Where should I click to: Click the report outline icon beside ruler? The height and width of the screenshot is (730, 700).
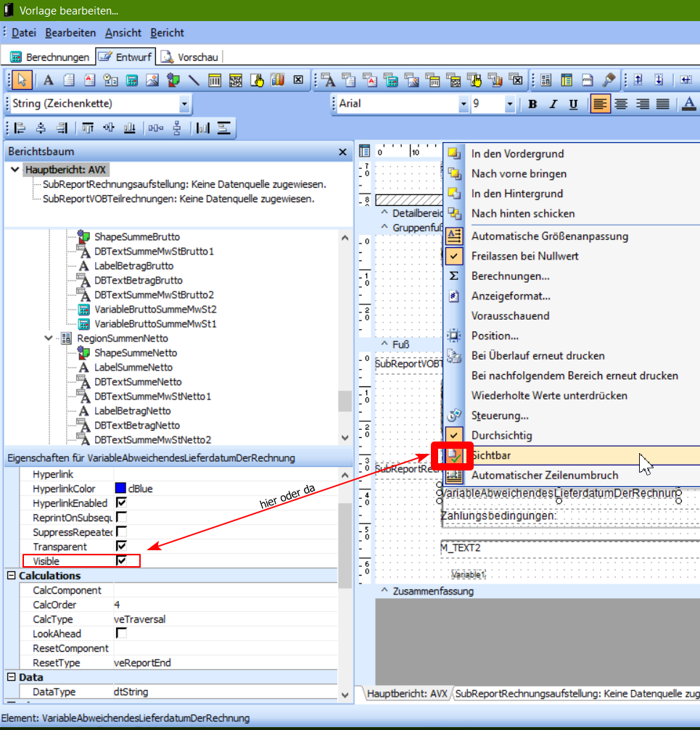coord(365,151)
